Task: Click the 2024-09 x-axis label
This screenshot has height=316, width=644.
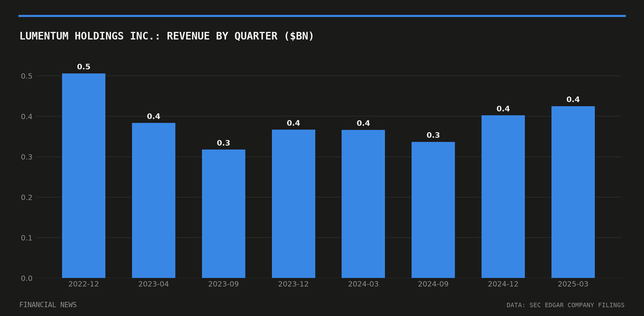Action: point(433,284)
